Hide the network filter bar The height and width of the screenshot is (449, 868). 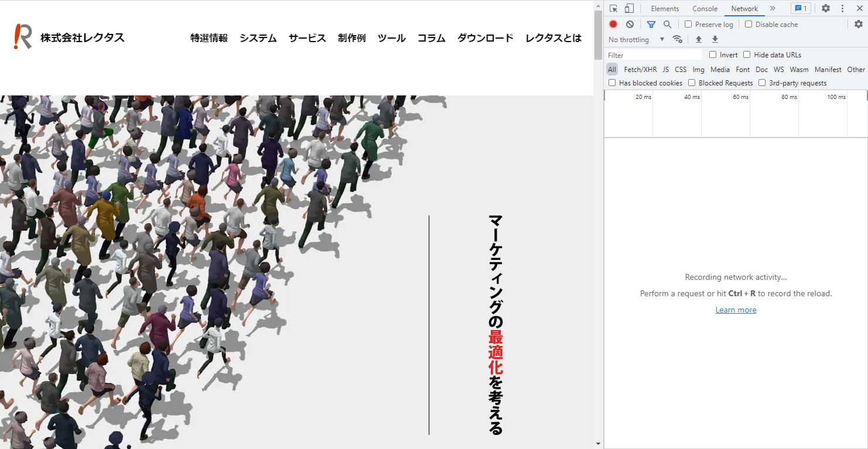click(x=651, y=24)
